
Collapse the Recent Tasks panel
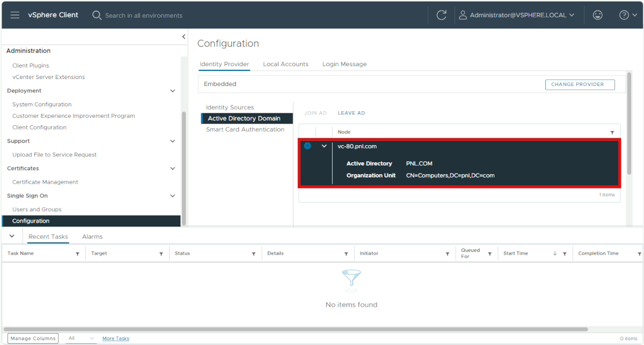point(12,236)
